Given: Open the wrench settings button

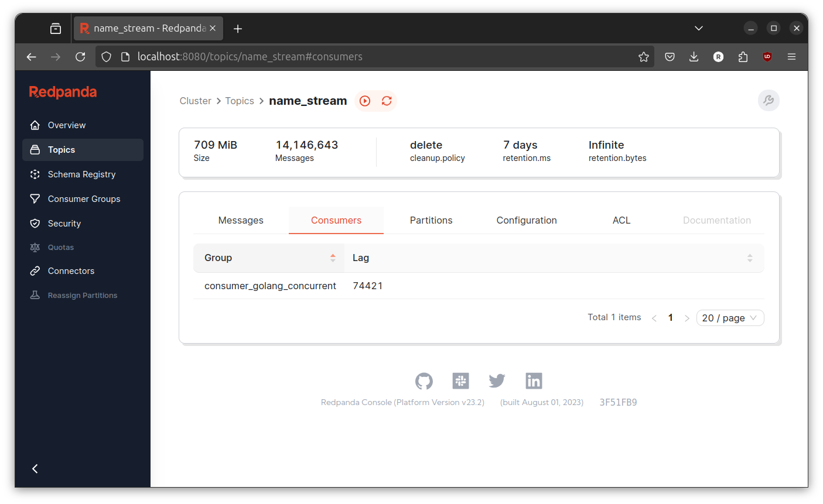Looking at the screenshot, I should (769, 101).
